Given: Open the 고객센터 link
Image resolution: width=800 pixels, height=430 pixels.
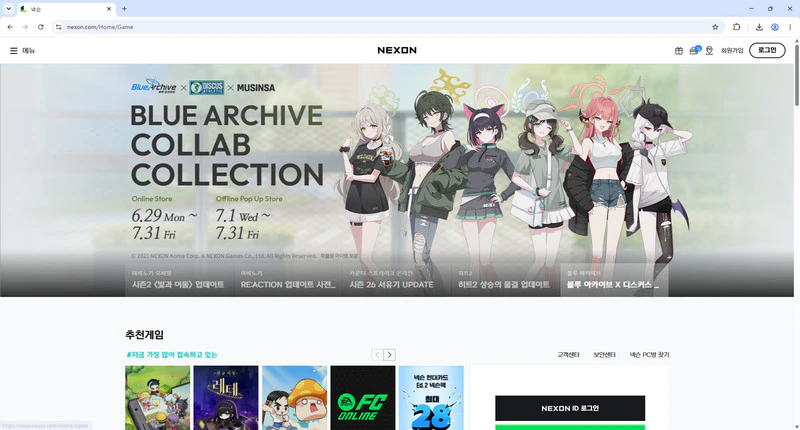Looking at the screenshot, I should 568,355.
